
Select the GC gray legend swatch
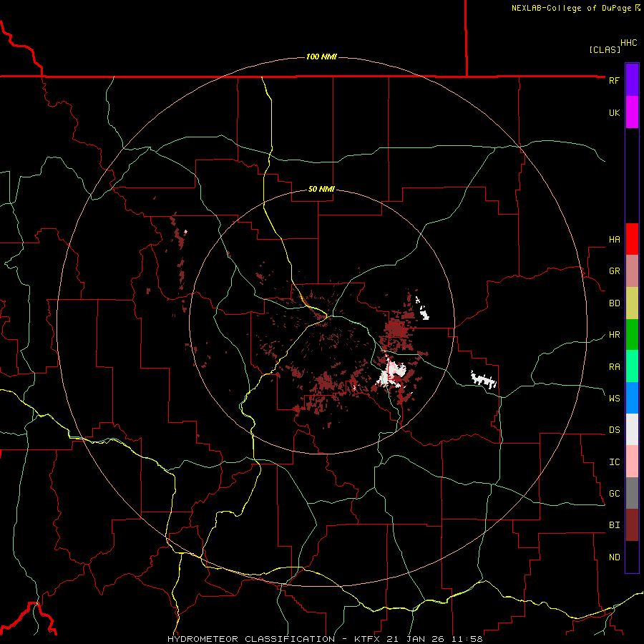pos(632,493)
